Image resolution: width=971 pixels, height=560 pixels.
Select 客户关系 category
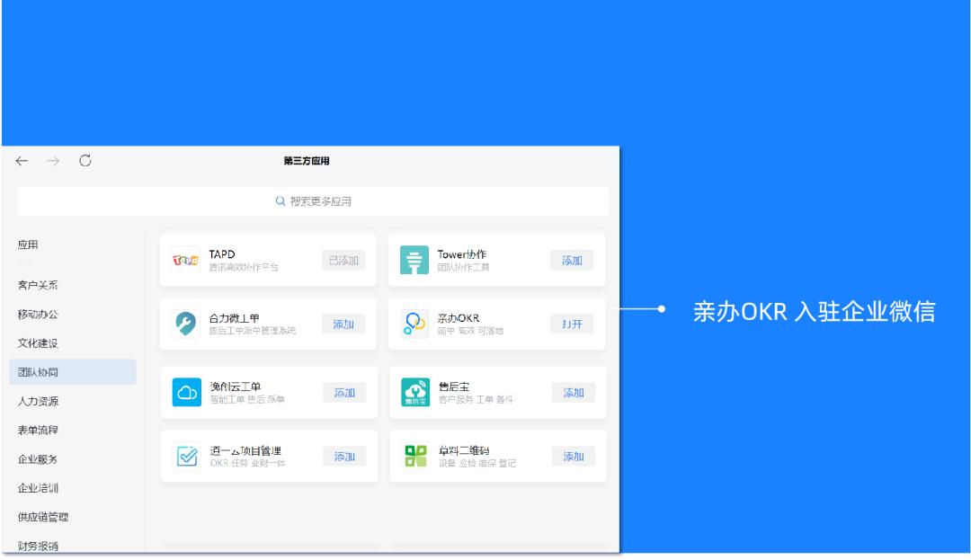38,285
